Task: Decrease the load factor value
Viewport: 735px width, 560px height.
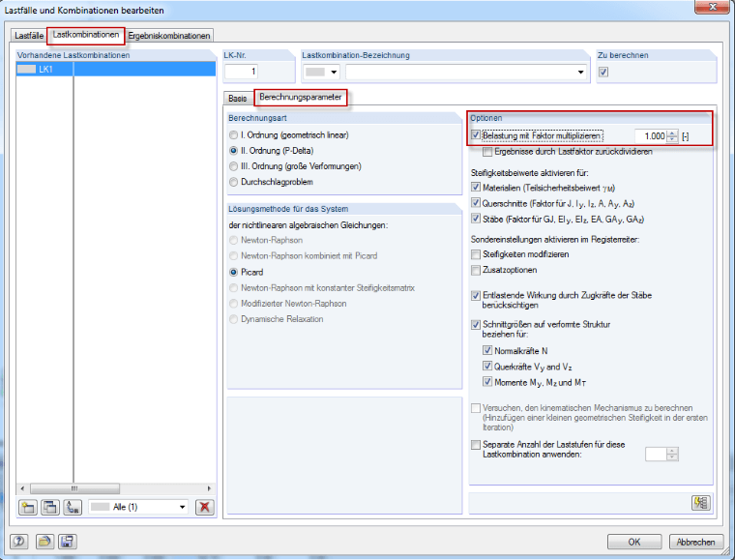Action: click(x=673, y=139)
